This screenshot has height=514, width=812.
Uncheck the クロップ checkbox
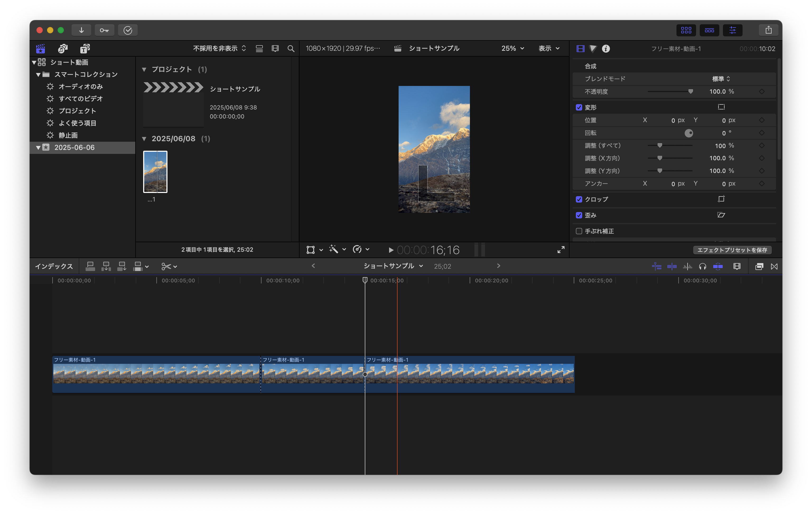click(579, 199)
